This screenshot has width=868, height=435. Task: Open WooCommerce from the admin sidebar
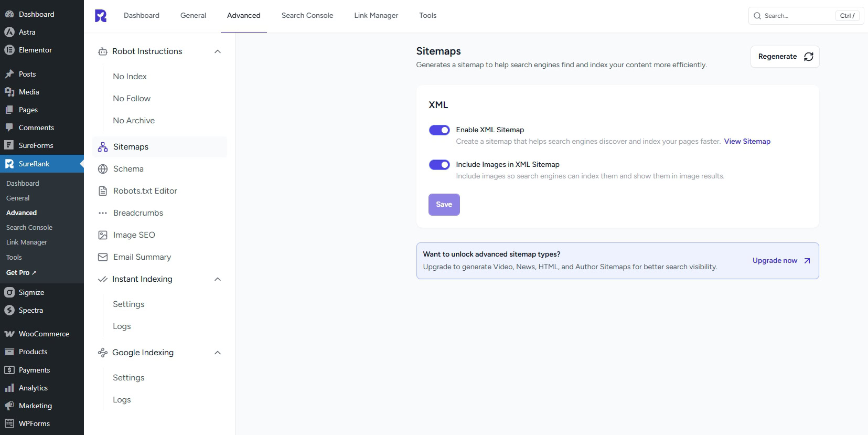(44, 334)
